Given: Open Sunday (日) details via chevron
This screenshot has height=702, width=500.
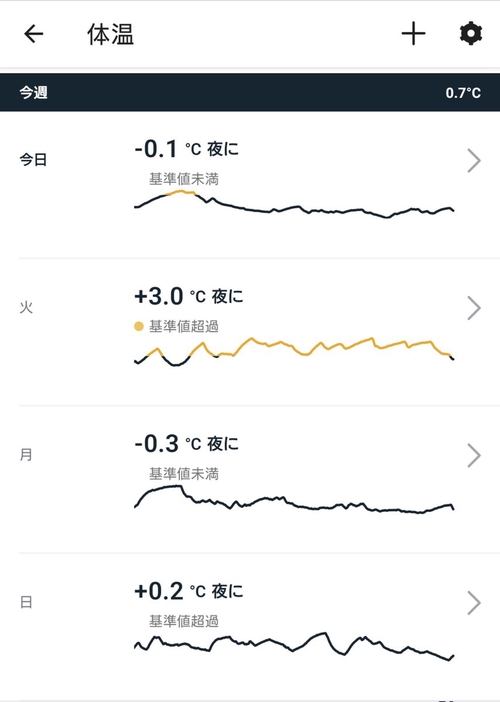Looking at the screenshot, I should [474, 603].
